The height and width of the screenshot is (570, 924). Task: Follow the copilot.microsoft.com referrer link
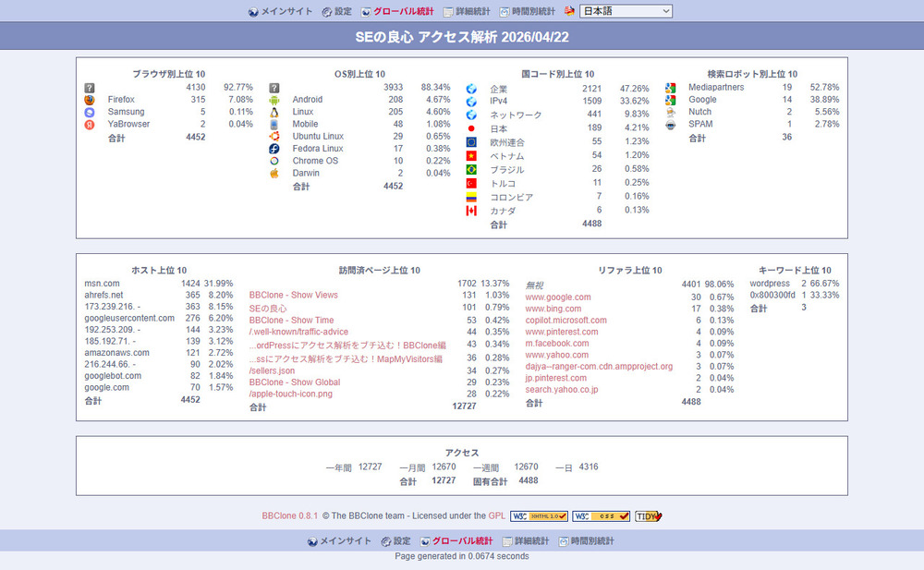point(565,321)
